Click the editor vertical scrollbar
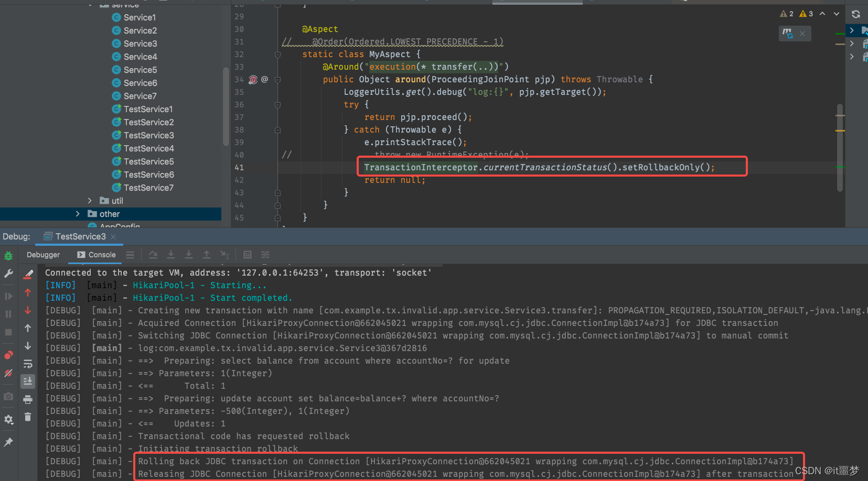The width and height of the screenshot is (868, 481). click(x=840, y=148)
